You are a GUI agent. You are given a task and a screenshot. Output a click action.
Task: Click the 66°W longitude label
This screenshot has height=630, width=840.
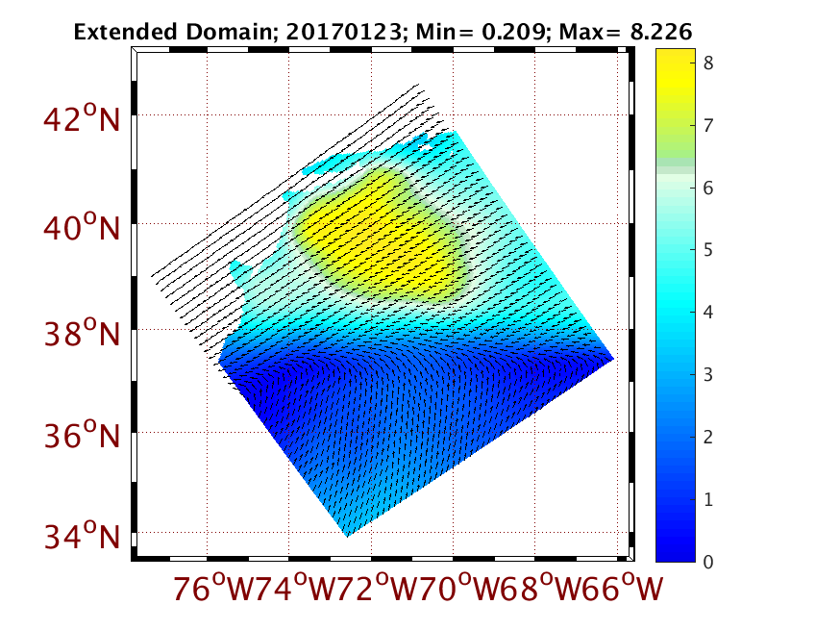coord(623,589)
